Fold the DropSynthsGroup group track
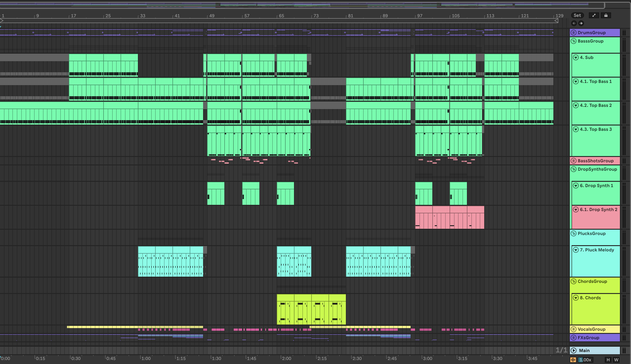 (x=574, y=169)
